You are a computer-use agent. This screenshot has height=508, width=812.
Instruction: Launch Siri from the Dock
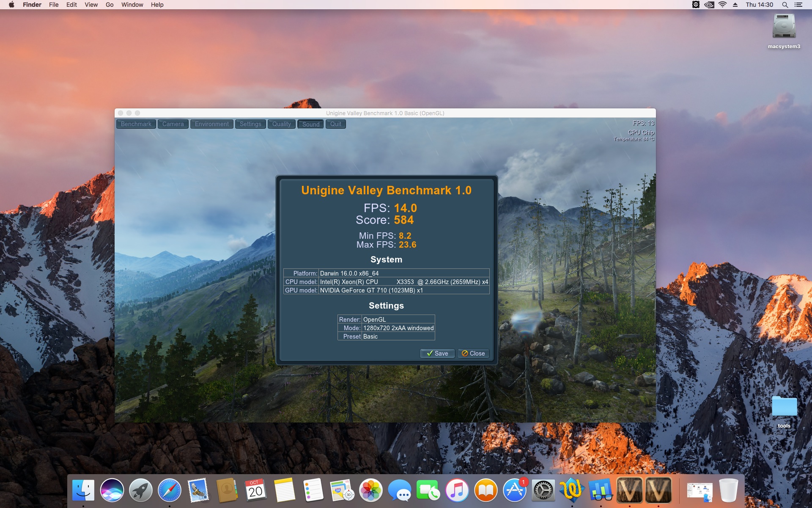click(112, 491)
